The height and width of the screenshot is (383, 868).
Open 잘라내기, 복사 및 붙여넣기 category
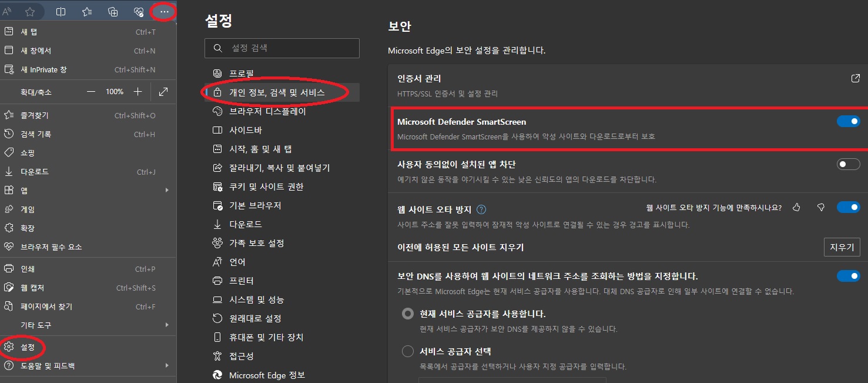[x=282, y=168]
